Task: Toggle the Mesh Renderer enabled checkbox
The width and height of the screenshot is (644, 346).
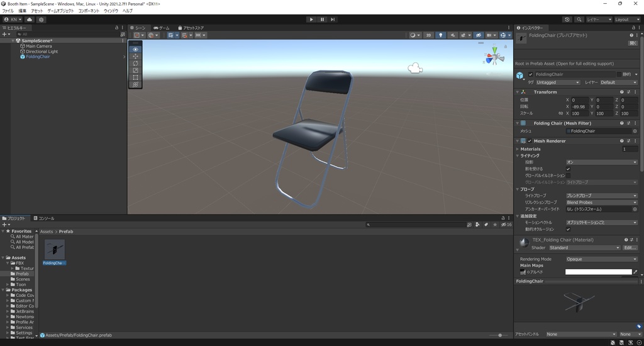Action: [530, 141]
